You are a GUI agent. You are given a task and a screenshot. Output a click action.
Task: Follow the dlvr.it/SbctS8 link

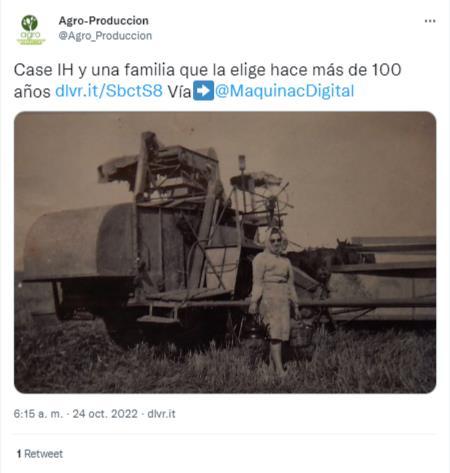click(x=109, y=91)
